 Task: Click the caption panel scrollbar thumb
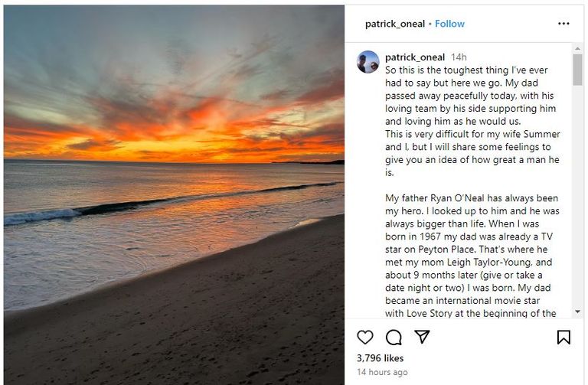pos(577,69)
